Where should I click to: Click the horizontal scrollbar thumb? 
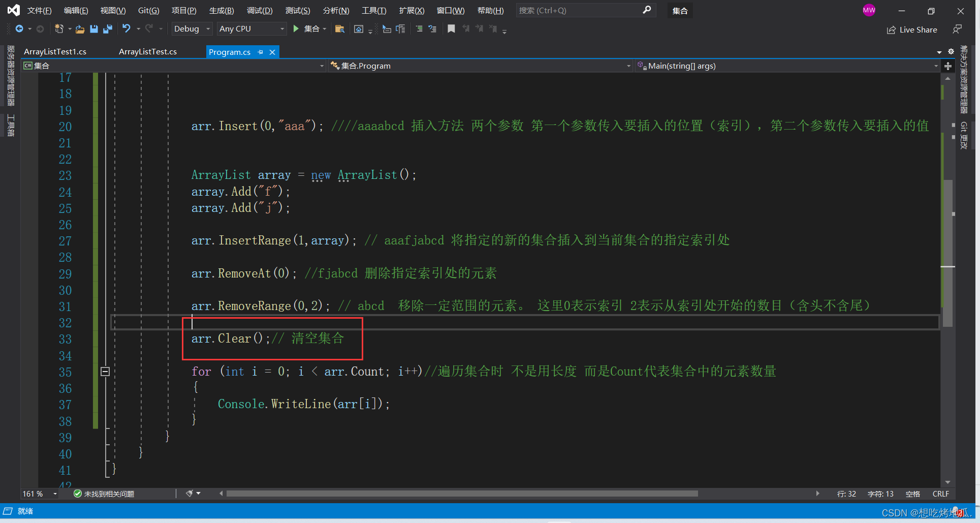pos(462,494)
